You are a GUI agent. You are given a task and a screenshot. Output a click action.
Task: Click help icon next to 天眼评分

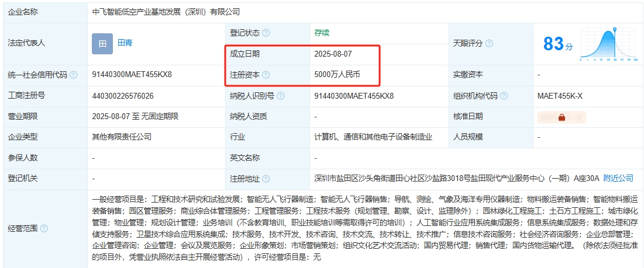[x=489, y=43]
